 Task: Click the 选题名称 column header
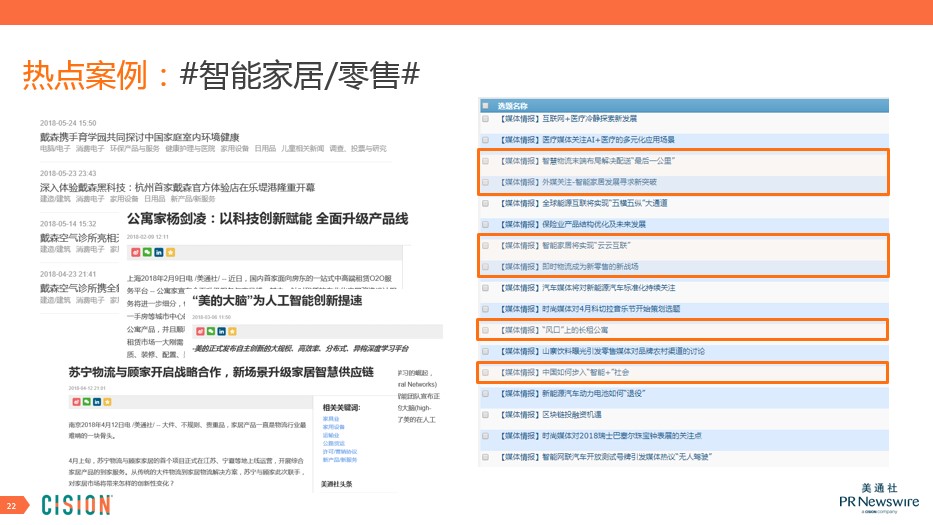512,106
